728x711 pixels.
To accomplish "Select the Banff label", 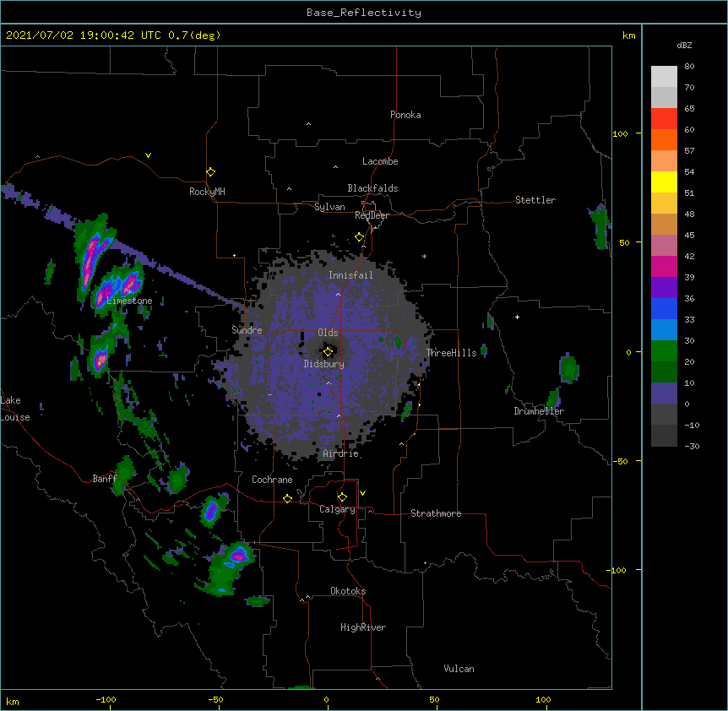I will [105, 479].
